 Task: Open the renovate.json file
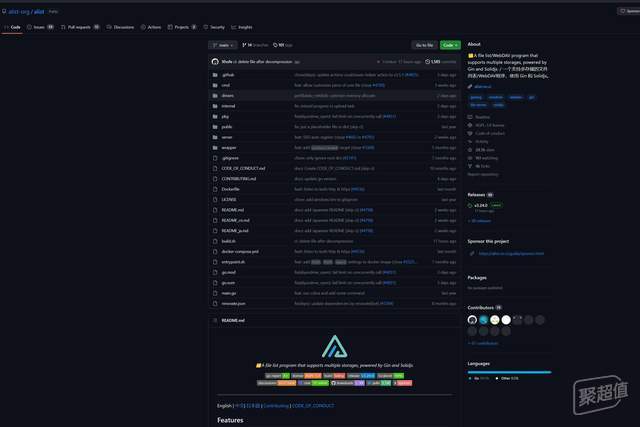pos(233,304)
